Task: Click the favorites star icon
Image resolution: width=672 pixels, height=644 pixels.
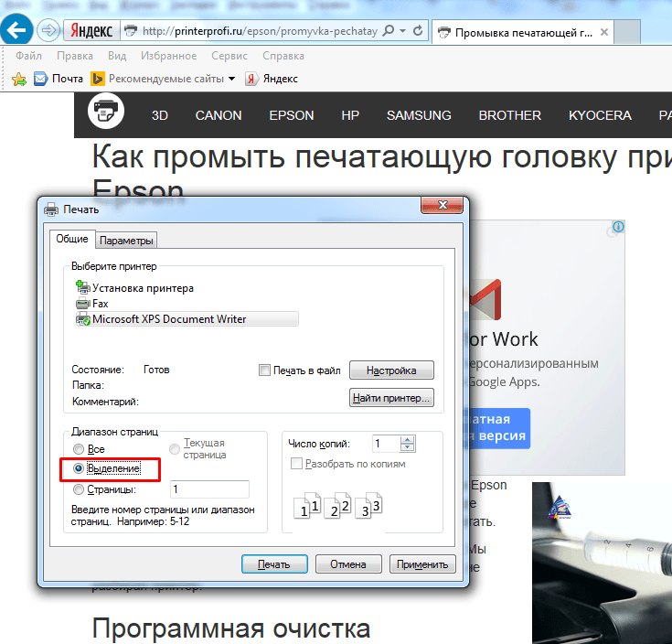Action: tap(19, 79)
